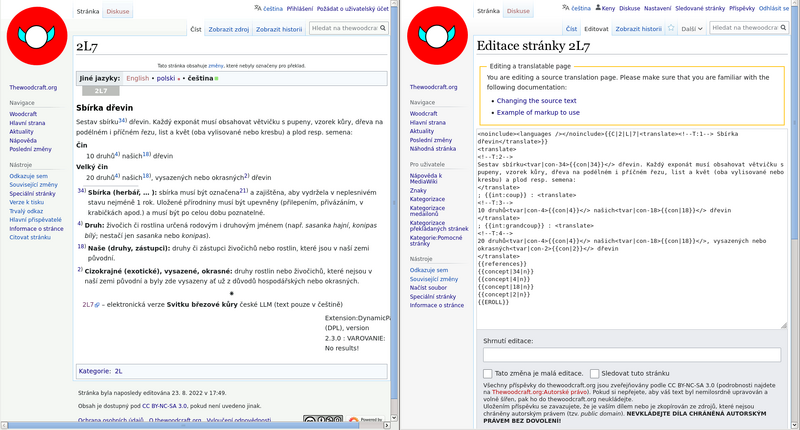Click the right window's site logo
Viewport: 800px width, 430px height.
tap(437, 36)
